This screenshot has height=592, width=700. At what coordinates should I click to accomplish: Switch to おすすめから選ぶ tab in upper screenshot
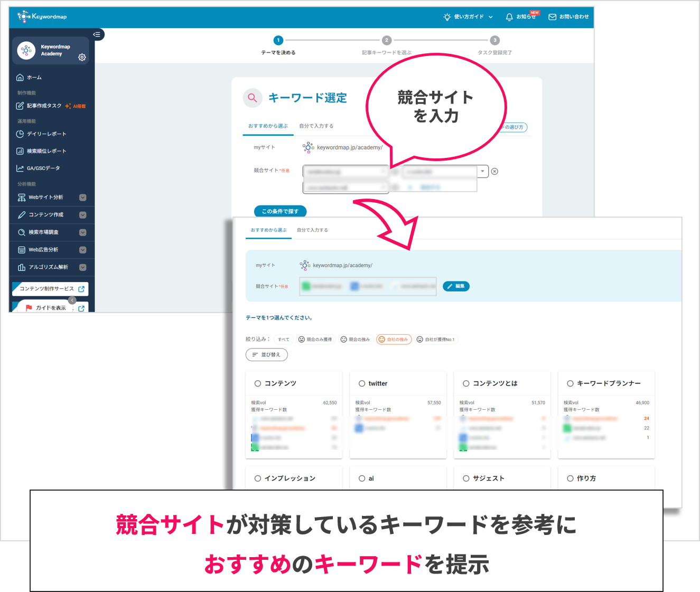pos(268,126)
